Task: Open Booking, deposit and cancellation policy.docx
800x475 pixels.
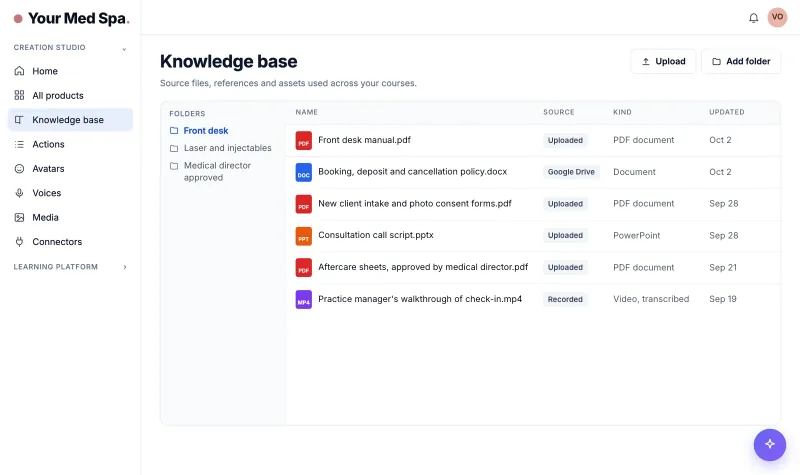Action: (412, 171)
